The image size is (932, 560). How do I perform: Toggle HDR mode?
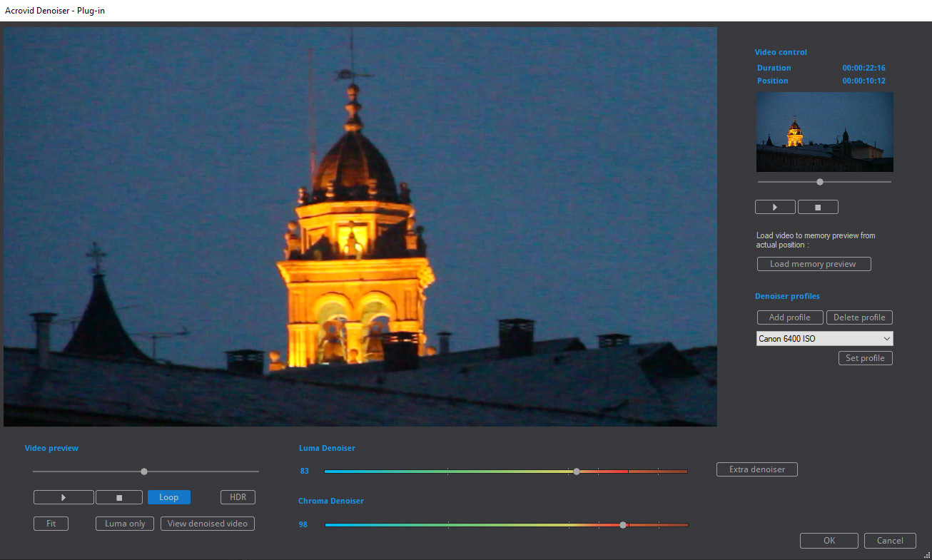pos(238,497)
